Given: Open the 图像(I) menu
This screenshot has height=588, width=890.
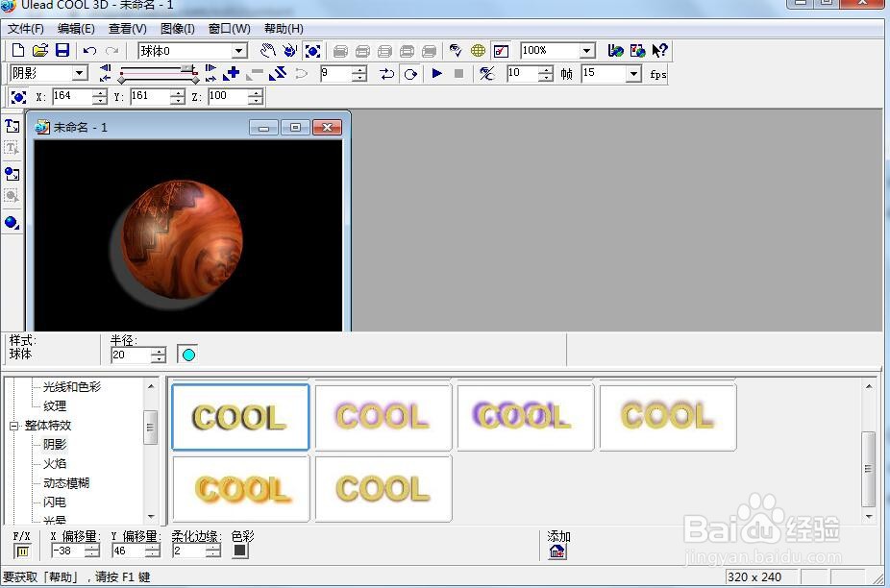Looking at the screenshot, I should 178,29.
